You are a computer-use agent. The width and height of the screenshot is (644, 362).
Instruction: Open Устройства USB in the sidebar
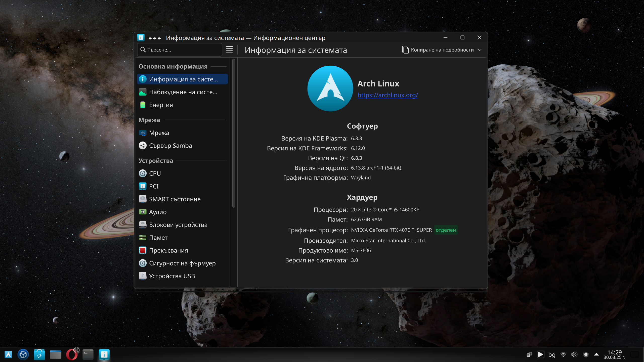click(x=183, y=276)
